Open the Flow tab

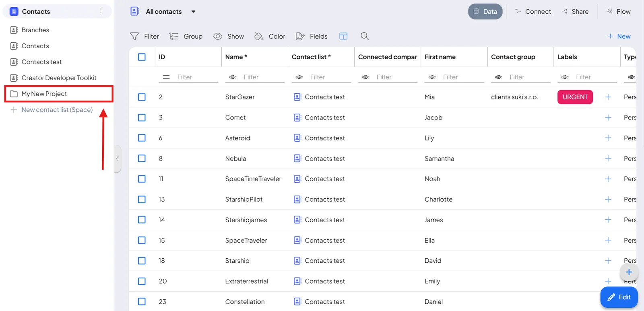[619, 12]
